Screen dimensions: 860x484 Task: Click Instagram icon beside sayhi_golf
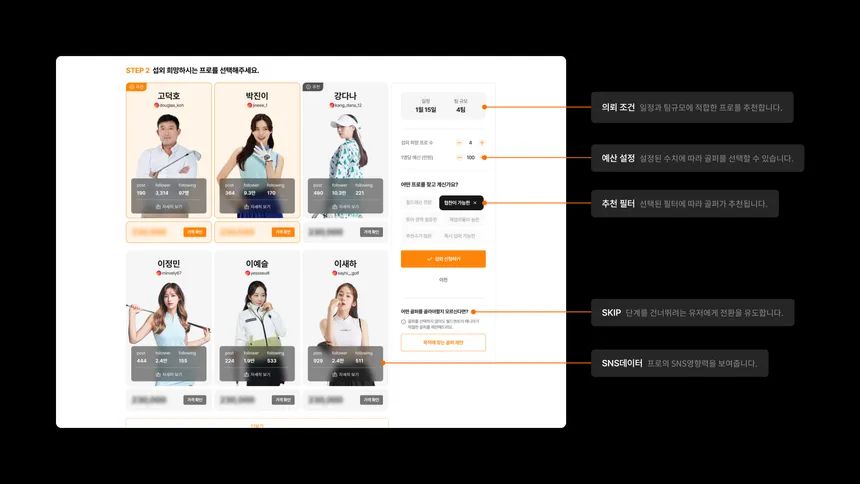tap(334, 273)
